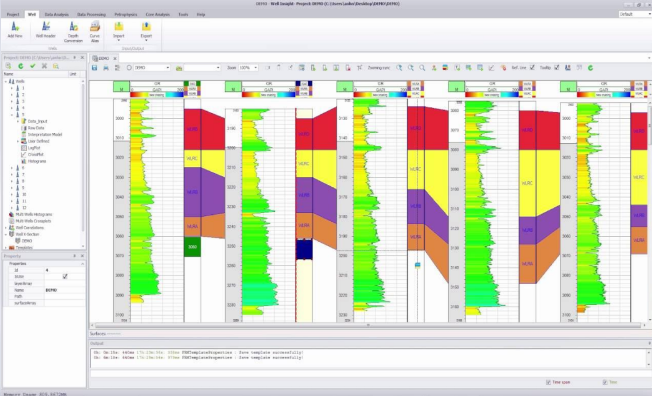Collapse the Properties group header

(82, 264)
